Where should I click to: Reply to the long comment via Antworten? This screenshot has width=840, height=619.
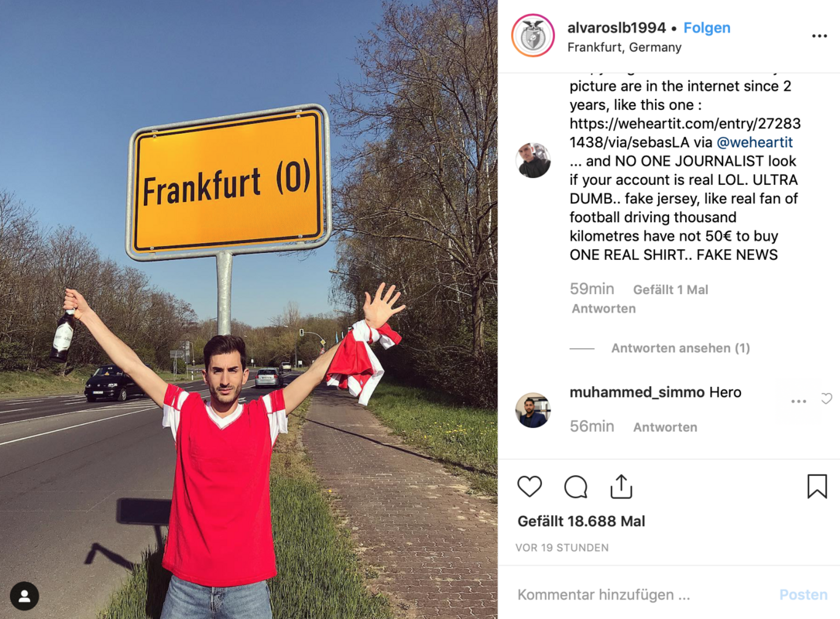pyautogui.click(x=603, y=309)
